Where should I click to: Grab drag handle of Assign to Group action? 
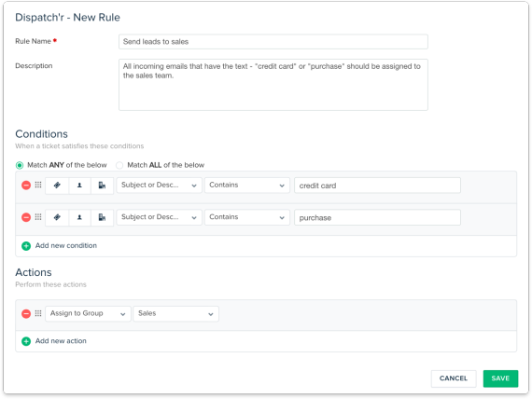click(38, 313)
